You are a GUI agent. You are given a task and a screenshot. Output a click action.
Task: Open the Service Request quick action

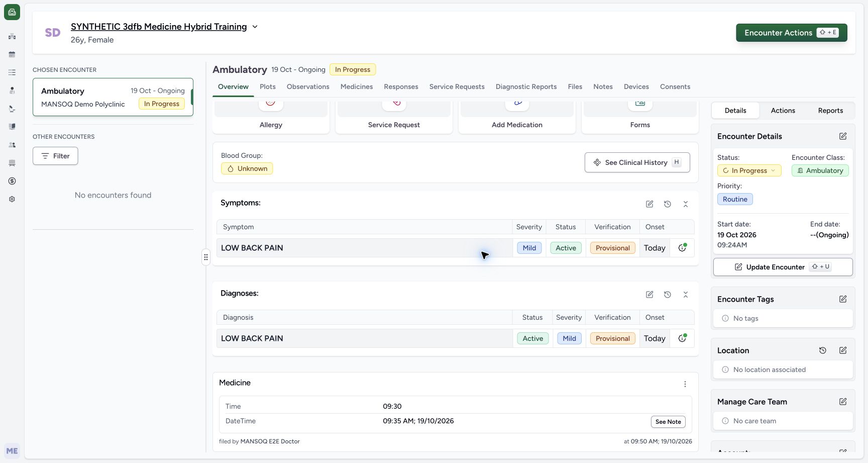(394, 117)
